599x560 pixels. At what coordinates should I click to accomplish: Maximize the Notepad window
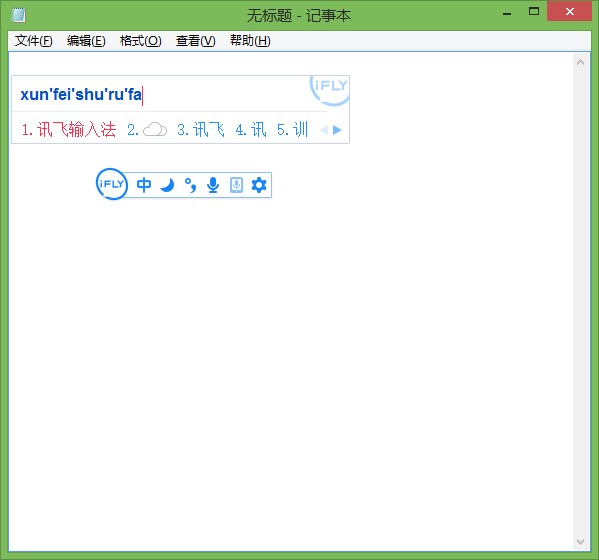click(534, 12)
